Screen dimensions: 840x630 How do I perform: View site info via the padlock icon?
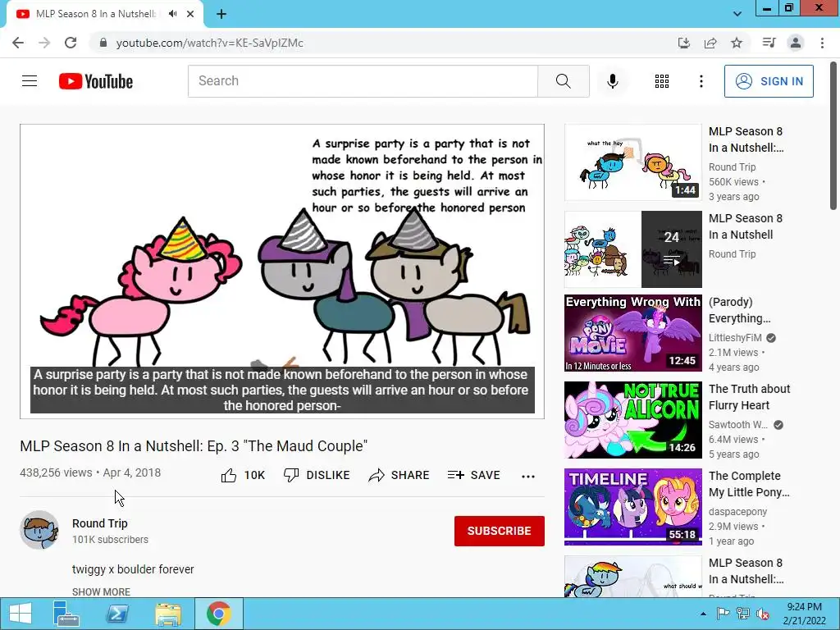click(x=103, y=43)
